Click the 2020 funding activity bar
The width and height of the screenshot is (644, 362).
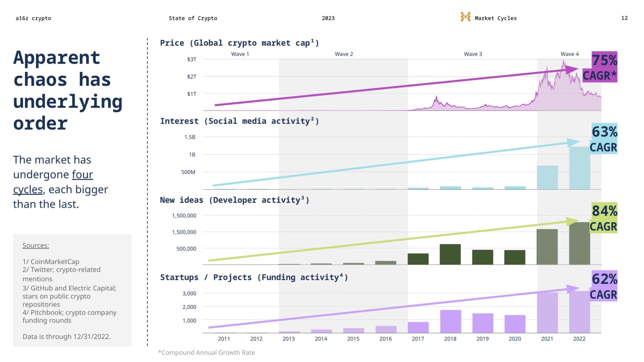pos(515,324)
